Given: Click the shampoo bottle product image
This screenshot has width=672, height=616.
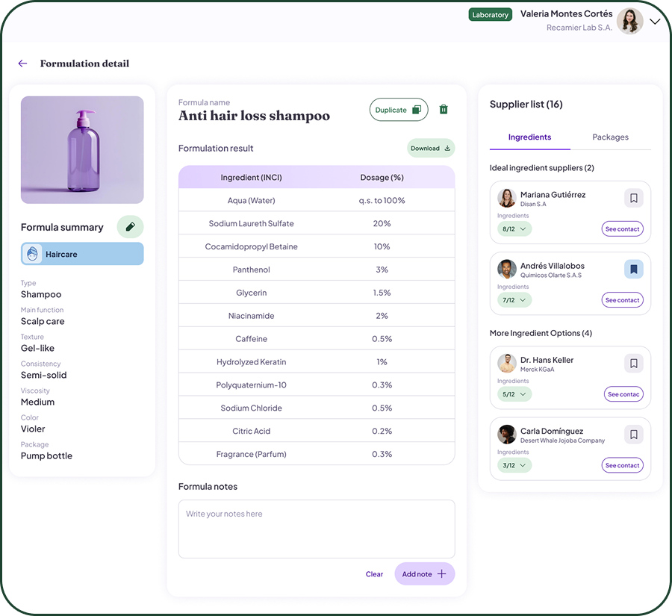Looking at the screenshot, I should coord(82,150).
